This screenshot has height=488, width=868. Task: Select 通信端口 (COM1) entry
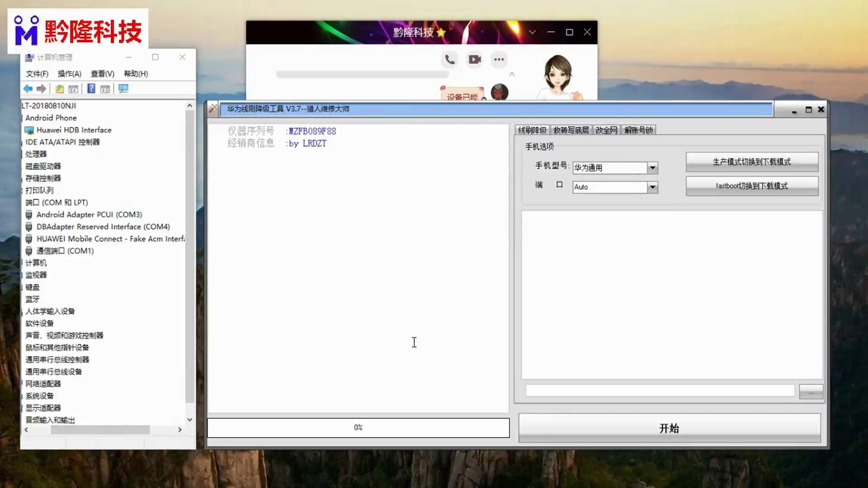pyautogui.click(x=65, y=251)
